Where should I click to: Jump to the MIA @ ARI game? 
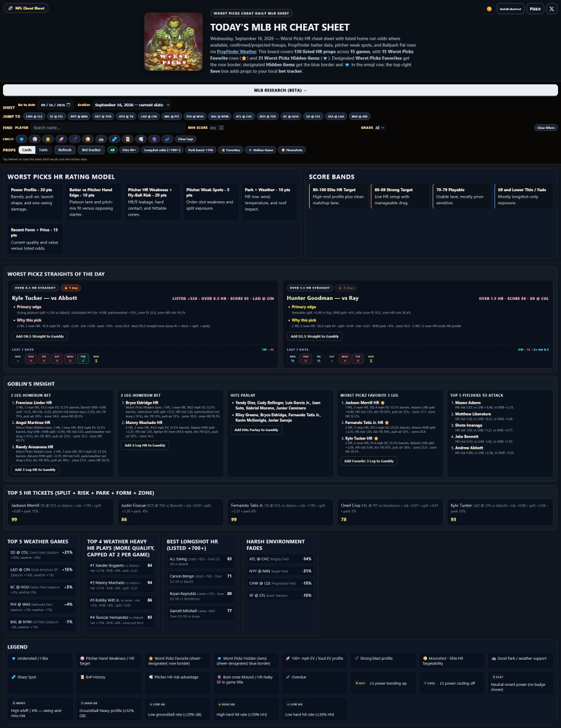point(360,117)
